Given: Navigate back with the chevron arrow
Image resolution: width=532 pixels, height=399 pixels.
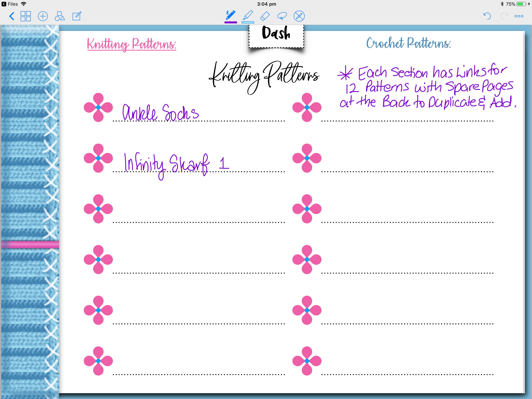Looking at the screenshot, I should point(11,16).
